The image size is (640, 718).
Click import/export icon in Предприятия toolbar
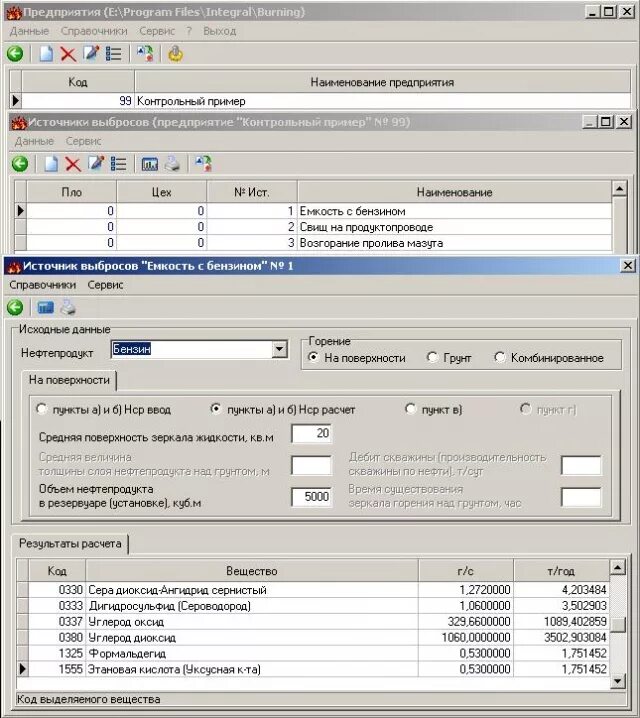[145, 54]
